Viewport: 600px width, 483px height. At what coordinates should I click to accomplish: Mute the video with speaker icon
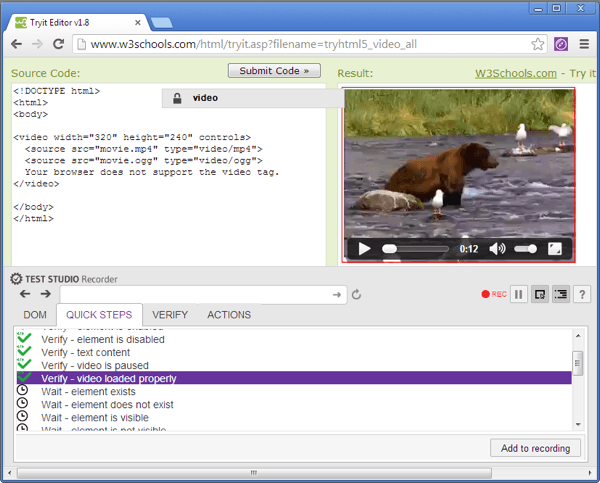[497, 249]
